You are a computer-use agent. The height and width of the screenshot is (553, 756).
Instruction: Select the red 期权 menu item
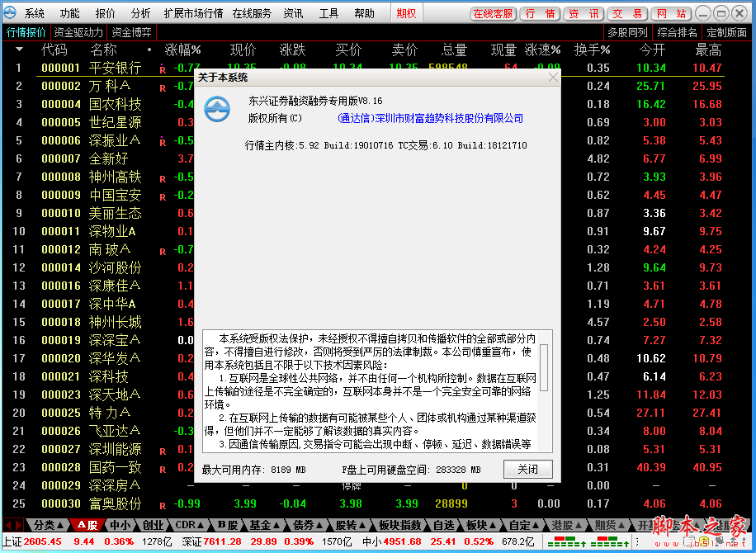(x=406, y=13)
